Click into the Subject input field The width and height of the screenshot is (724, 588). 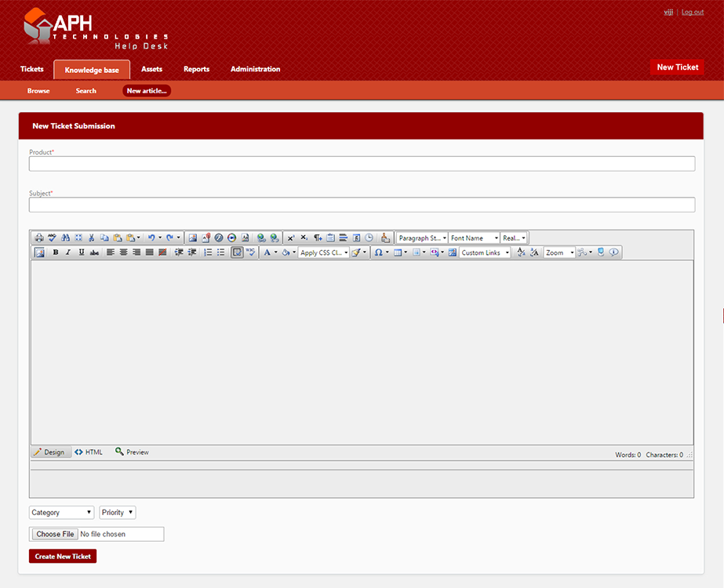(x=362, y=205)
